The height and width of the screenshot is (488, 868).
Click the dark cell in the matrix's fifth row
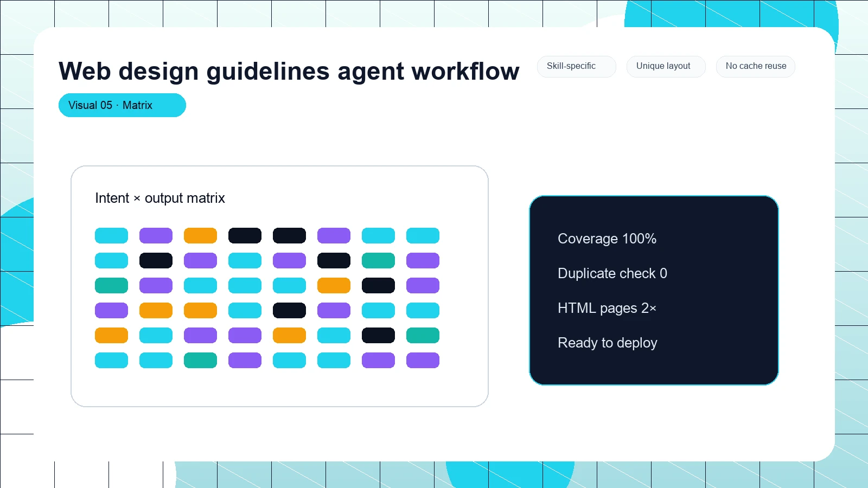(378, 335)
